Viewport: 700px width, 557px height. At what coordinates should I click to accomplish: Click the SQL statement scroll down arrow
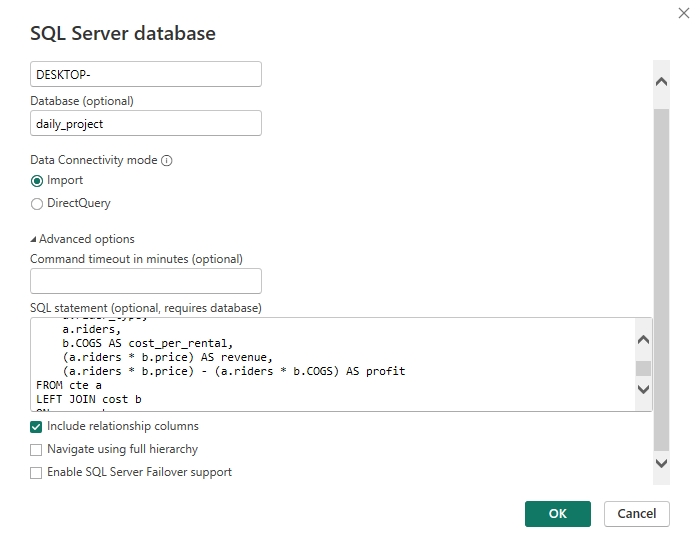(643, 389)
